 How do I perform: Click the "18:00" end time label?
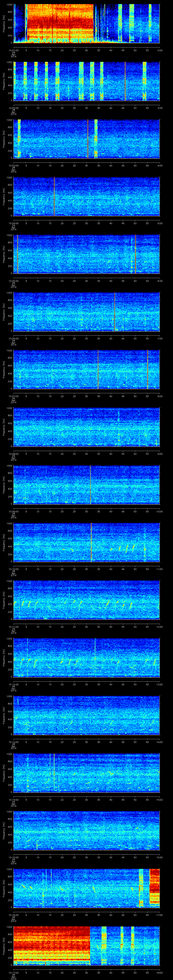pos(160,973)
